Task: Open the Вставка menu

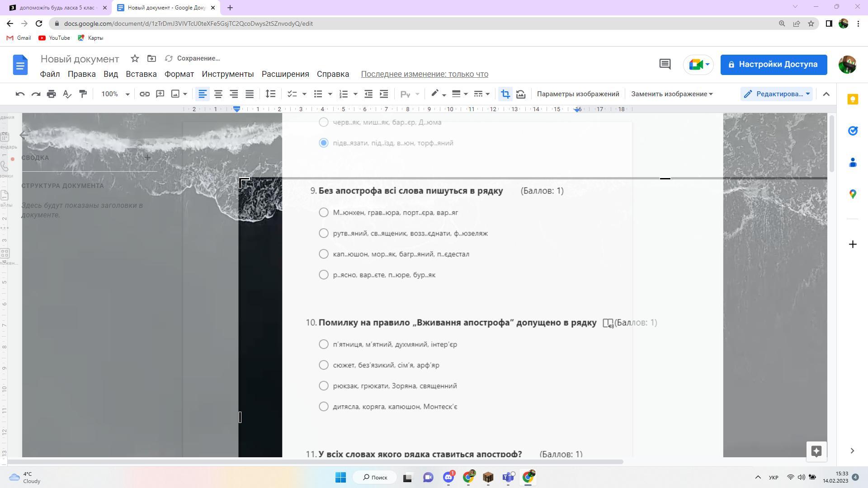Action: [x=141, y=74]
